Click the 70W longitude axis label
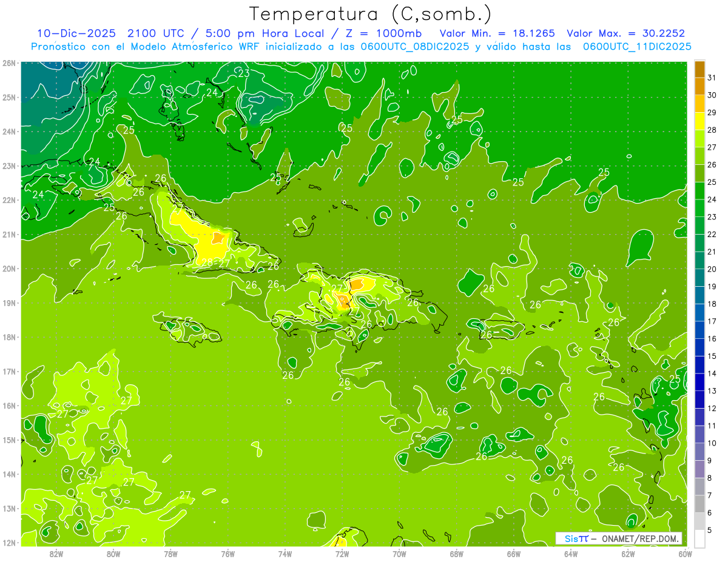This screenshot has width=728, height=562. [x=399, y=553]
